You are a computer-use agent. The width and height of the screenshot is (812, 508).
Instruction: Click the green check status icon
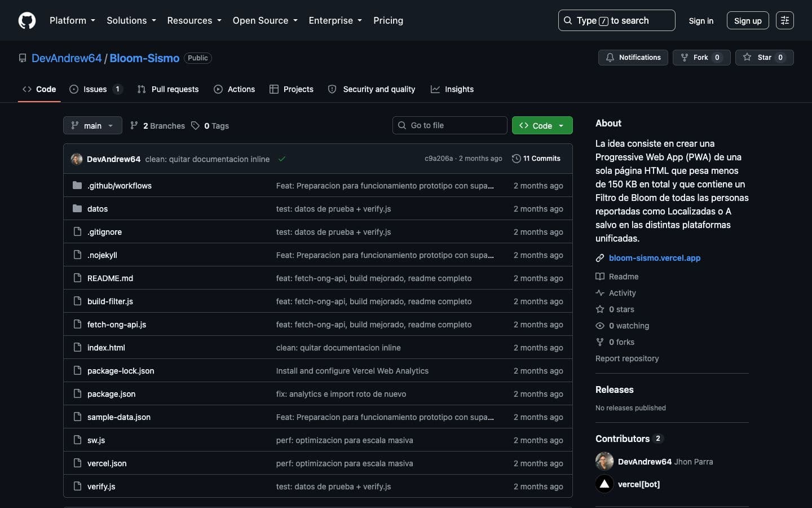coord(282,159)
